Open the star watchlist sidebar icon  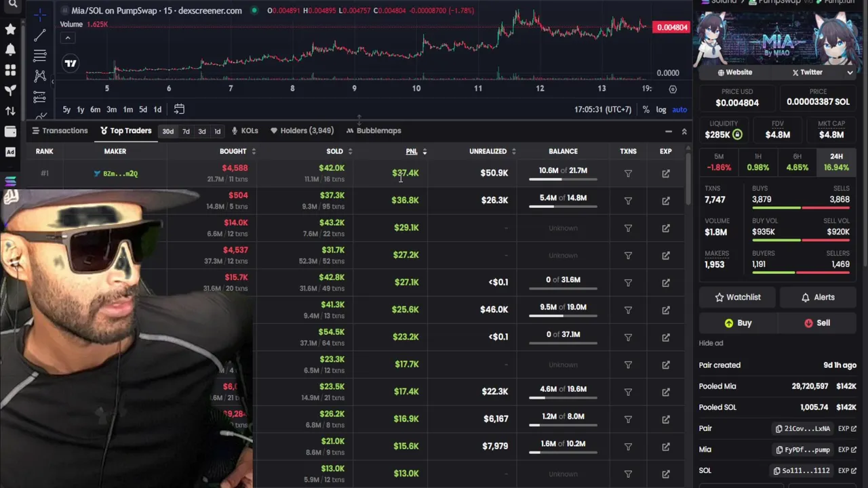(x=10, y=29)
